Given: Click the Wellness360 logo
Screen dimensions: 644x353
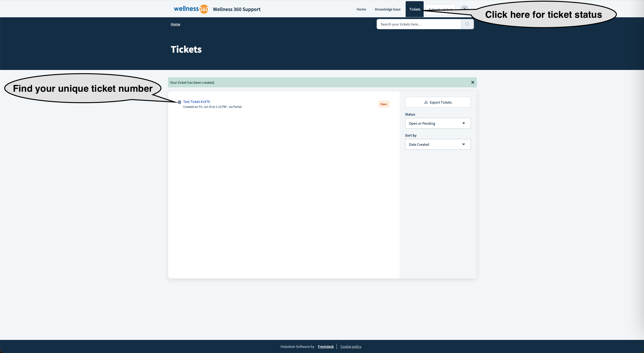Looking at the screenshot, I should [x=191, y=9].
